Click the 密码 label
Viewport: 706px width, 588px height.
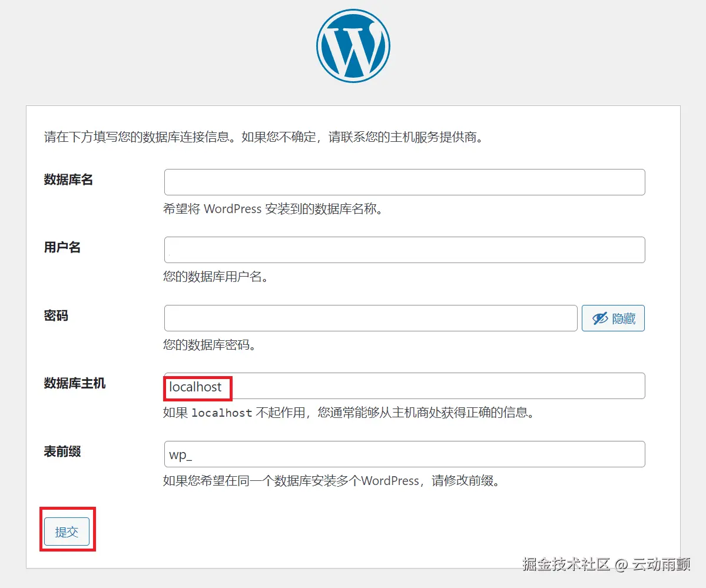56,315
